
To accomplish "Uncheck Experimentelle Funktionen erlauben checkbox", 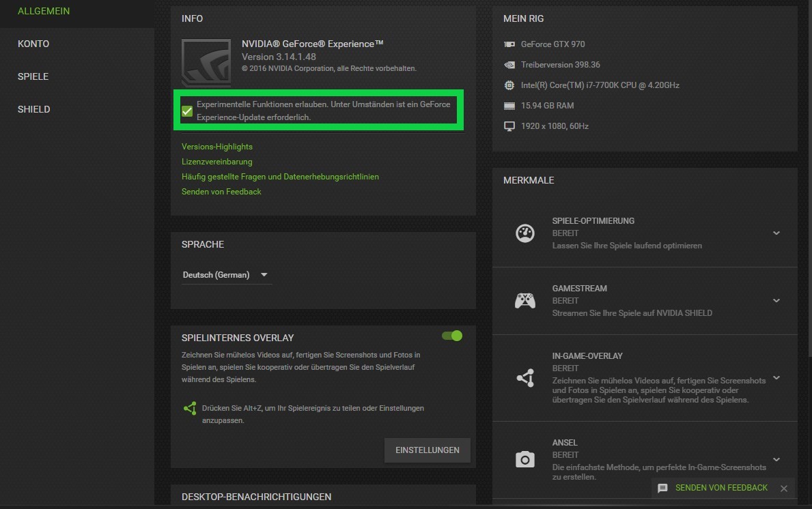I will click(x=188, y=111).
